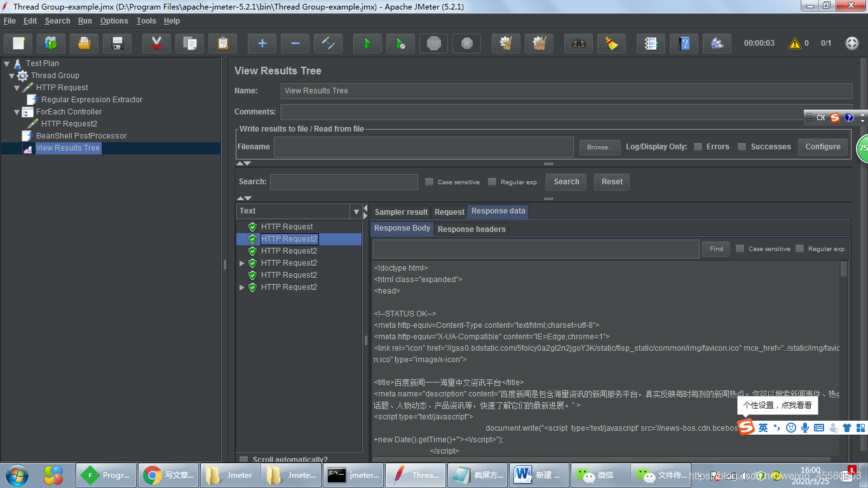Screen dimensions: 868x488
Task: Enable the Successes only checkbox
Action: pos(742,147)
